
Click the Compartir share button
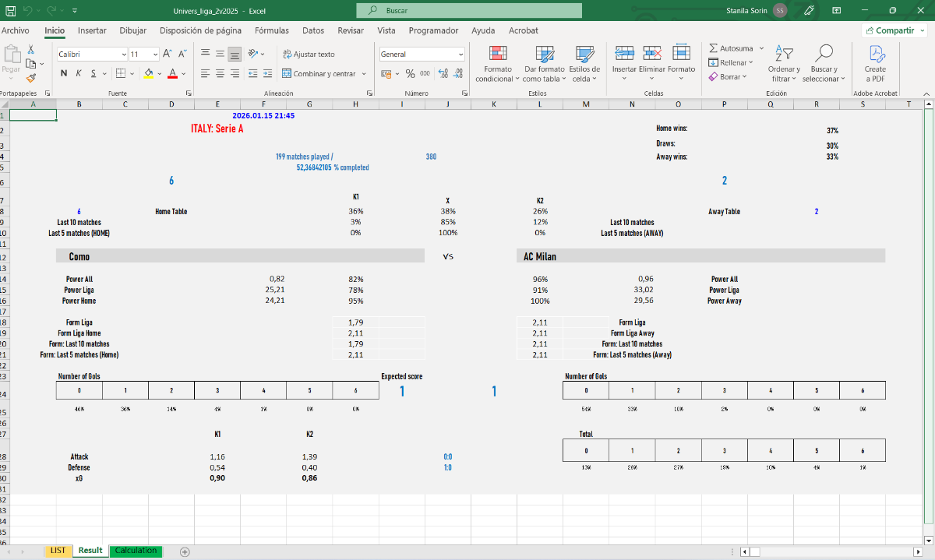pos(894,30)
